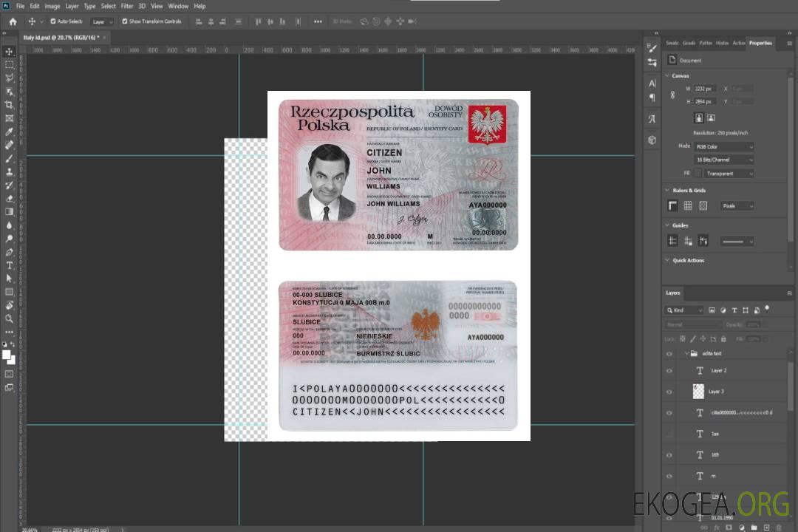
Task: Open the Pixels ruler units dropdown
Action: click(x=737, y=205)
